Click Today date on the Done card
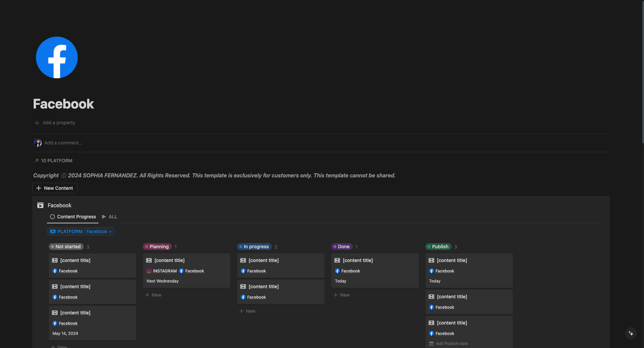 (x=341, y=281)
